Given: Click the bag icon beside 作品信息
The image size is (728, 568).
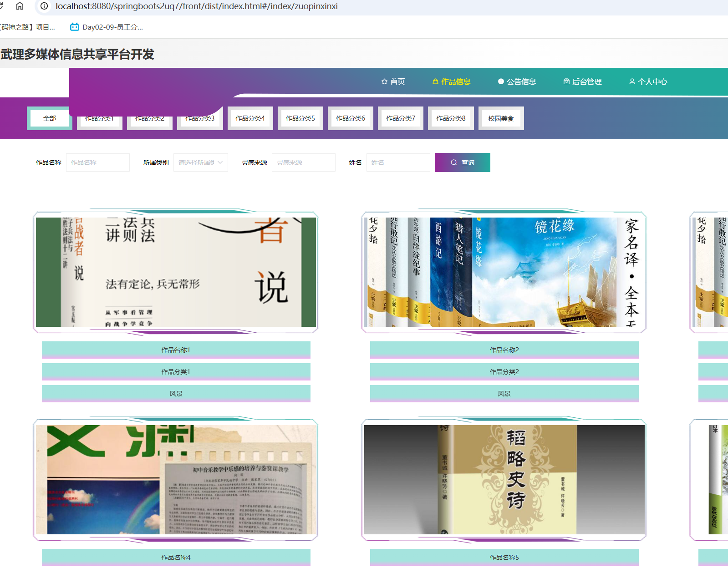Looking at the screenshot, I should point(435,81).
